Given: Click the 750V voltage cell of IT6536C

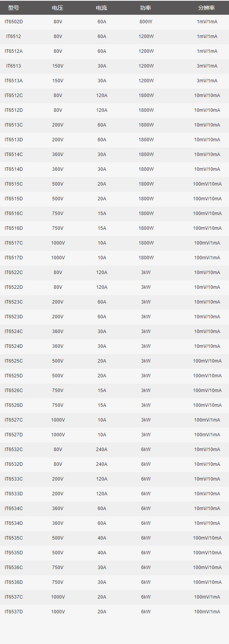Looking at the screenshot, I should 58,568.
